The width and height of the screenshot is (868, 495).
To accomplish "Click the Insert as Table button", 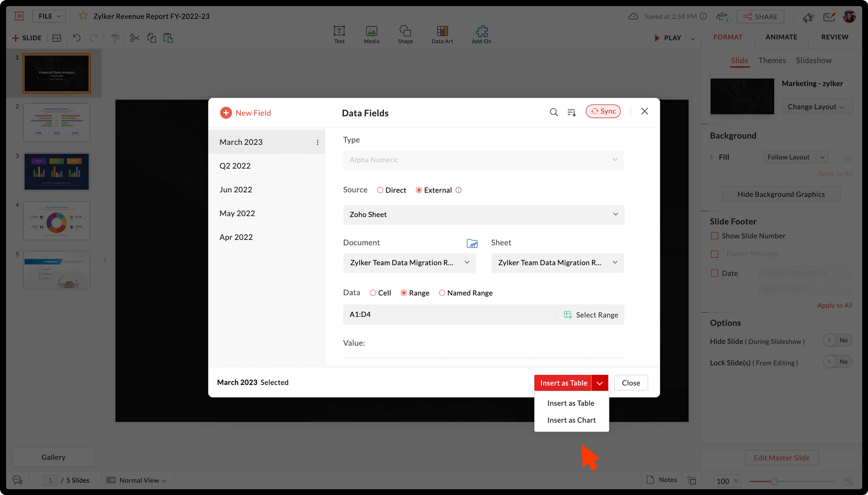I will pyautogui.click(x=563, y=383).
